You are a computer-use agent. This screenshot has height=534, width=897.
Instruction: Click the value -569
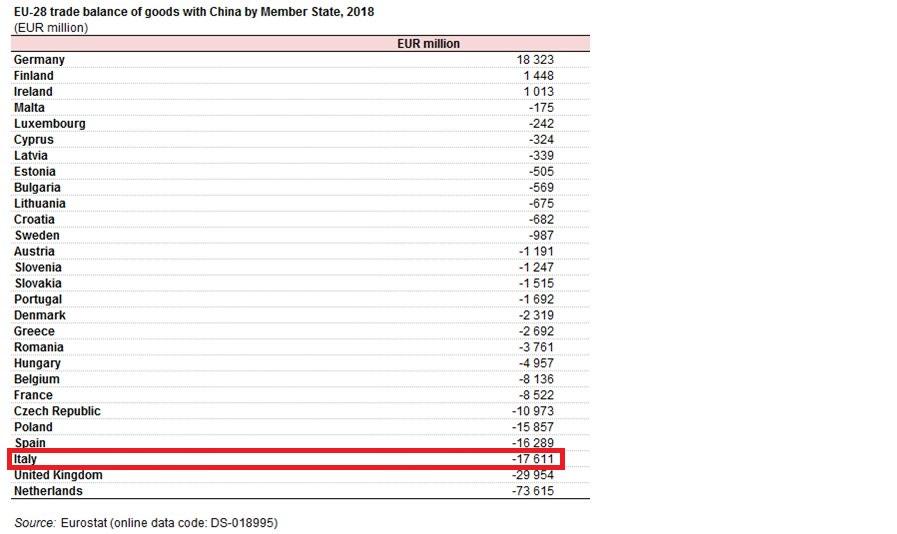tap(541, 188)
